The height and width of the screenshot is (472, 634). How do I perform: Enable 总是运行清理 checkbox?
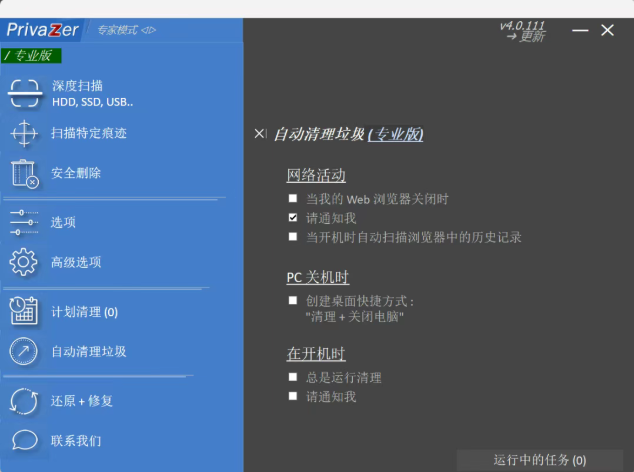pos(293,377)
